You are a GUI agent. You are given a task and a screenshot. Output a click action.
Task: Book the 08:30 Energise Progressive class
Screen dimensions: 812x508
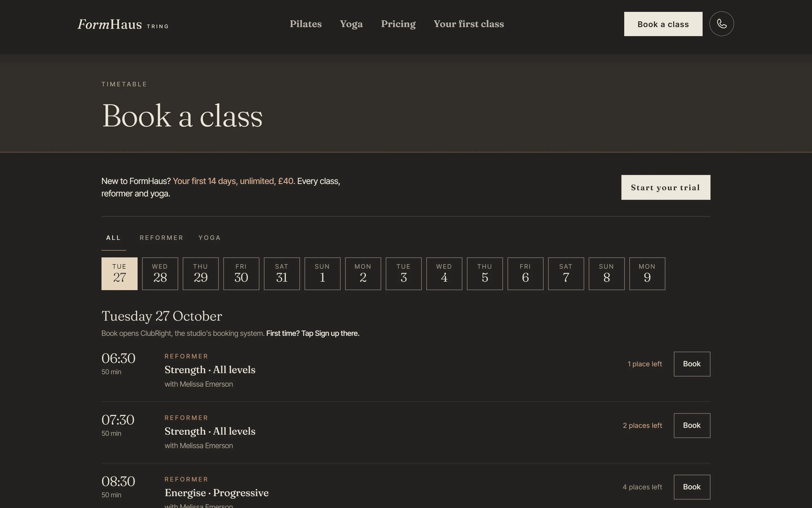pos(692,487)
